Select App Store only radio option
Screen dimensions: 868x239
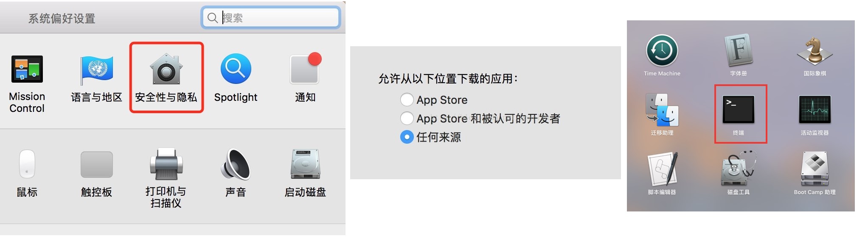(407, 100)
